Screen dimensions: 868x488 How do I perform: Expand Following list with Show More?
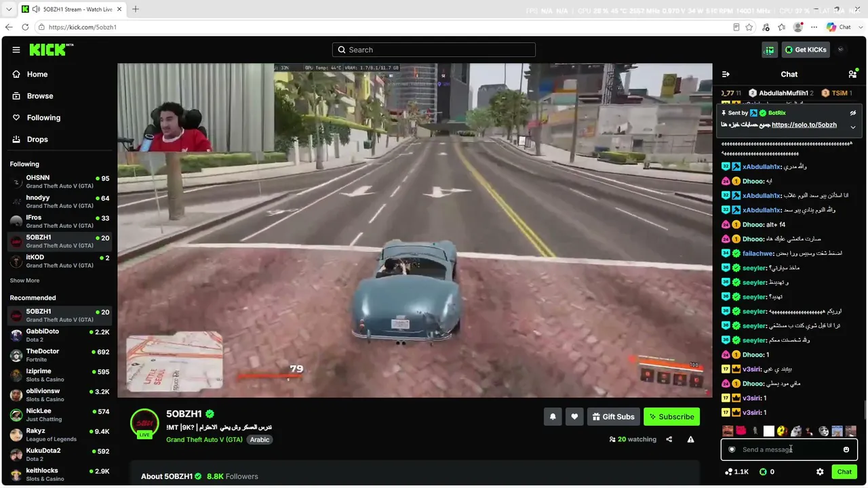click(x=24, y=281)
